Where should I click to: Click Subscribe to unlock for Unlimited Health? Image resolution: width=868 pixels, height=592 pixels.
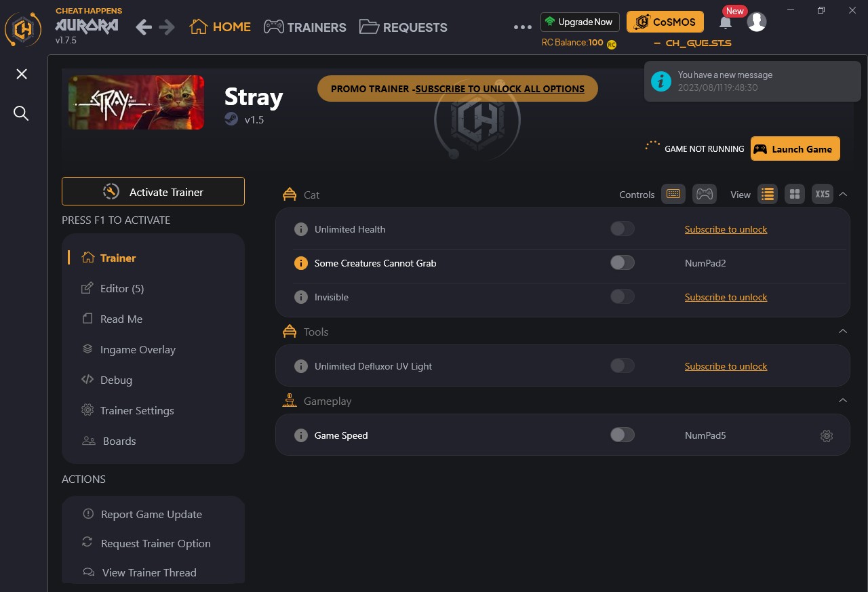(726, 229)
